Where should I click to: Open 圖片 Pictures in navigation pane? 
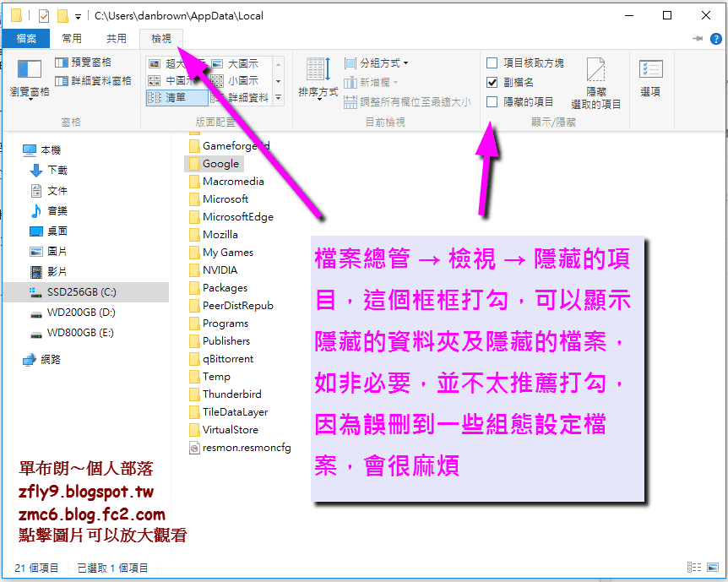pos(49,252)
